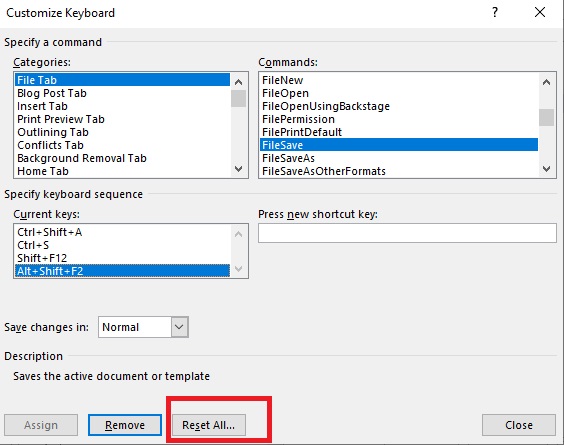This screenshot has height=445, width=564.
Task: Focus the Press new shortcut key field
Action: (x=407, y=233)
